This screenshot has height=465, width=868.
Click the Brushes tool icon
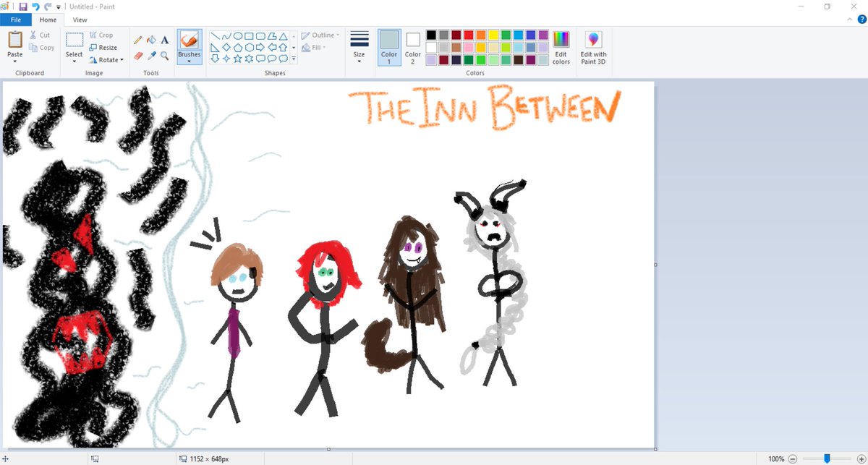190,40
